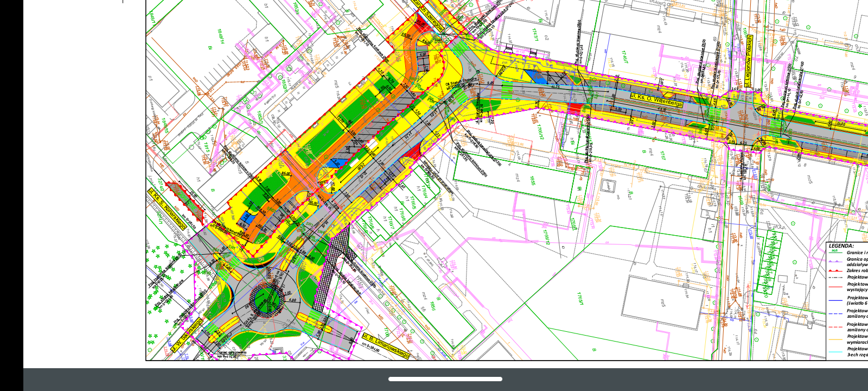Tap the home indicator bar at bottom
The image size is (868, 391).
[x=445, y=379]
